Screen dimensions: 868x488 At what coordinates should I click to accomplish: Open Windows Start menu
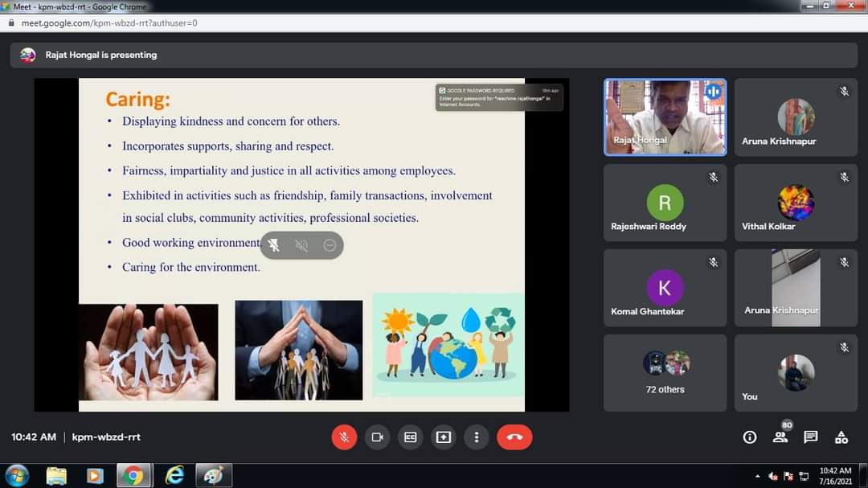point(16,475)
